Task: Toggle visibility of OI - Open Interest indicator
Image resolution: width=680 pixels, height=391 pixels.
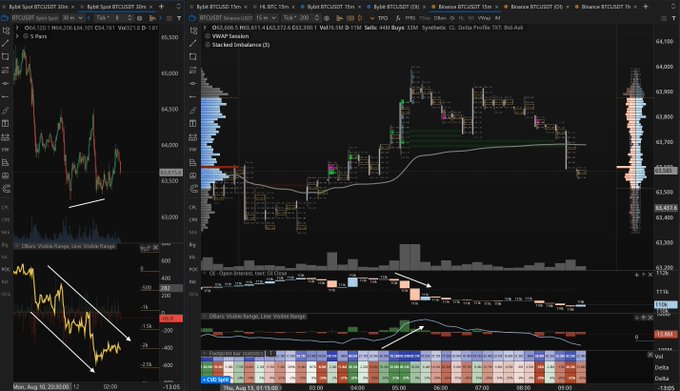Action: (204, 274)
